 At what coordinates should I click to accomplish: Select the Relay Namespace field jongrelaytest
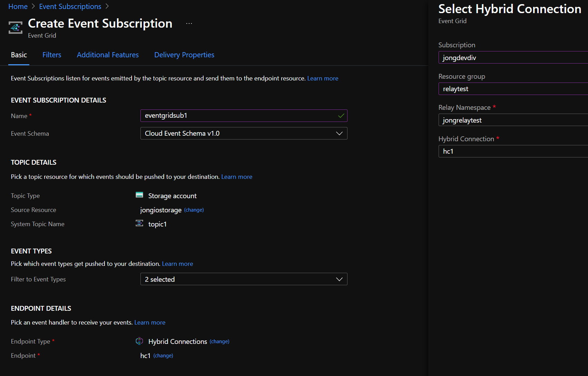(513, 120)
